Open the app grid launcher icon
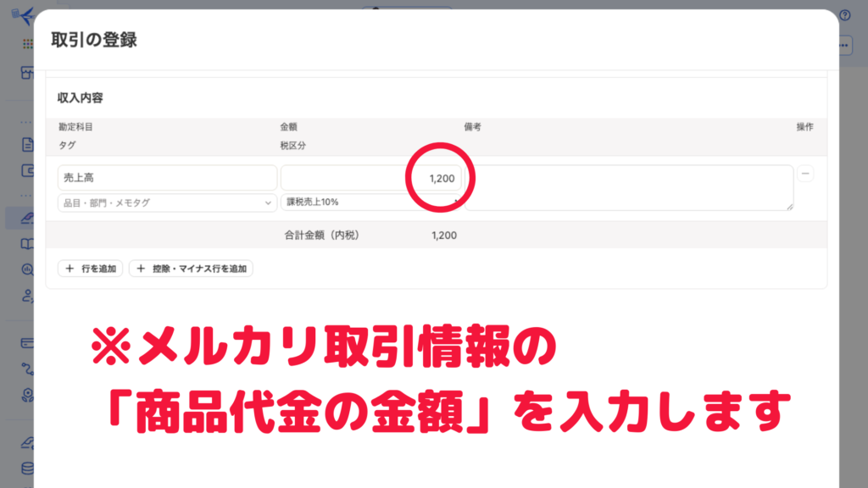 [x=28, y=44]
